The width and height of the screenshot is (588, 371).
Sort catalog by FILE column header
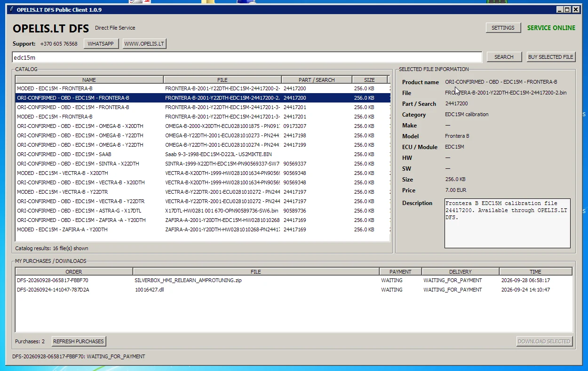222,80
